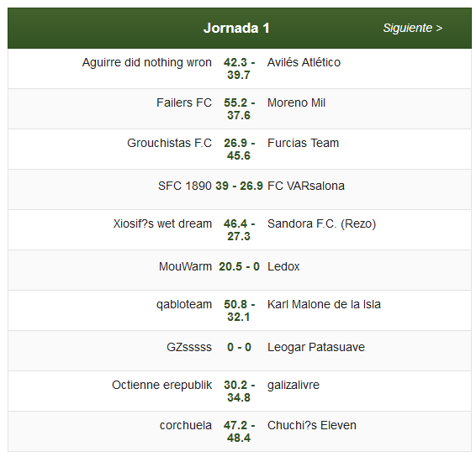
Task: View the 39 - 26.9 match result
Action: pos(239,186)
